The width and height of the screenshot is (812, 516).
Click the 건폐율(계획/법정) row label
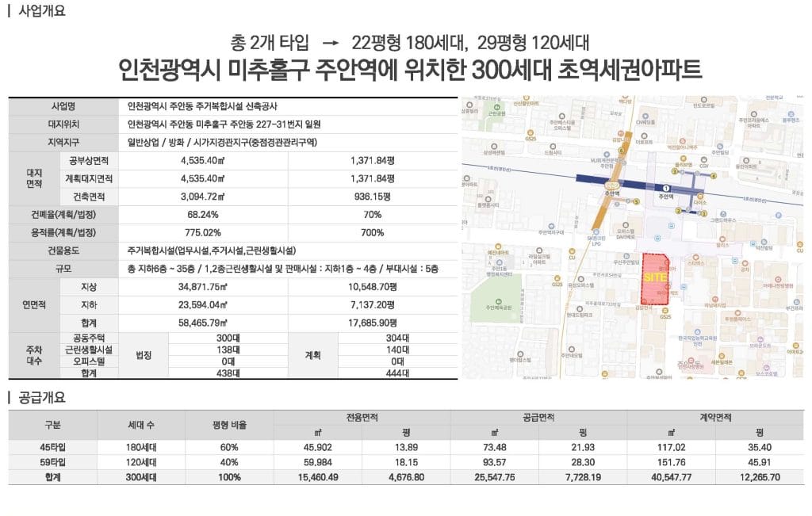click(x=63, y=215)
